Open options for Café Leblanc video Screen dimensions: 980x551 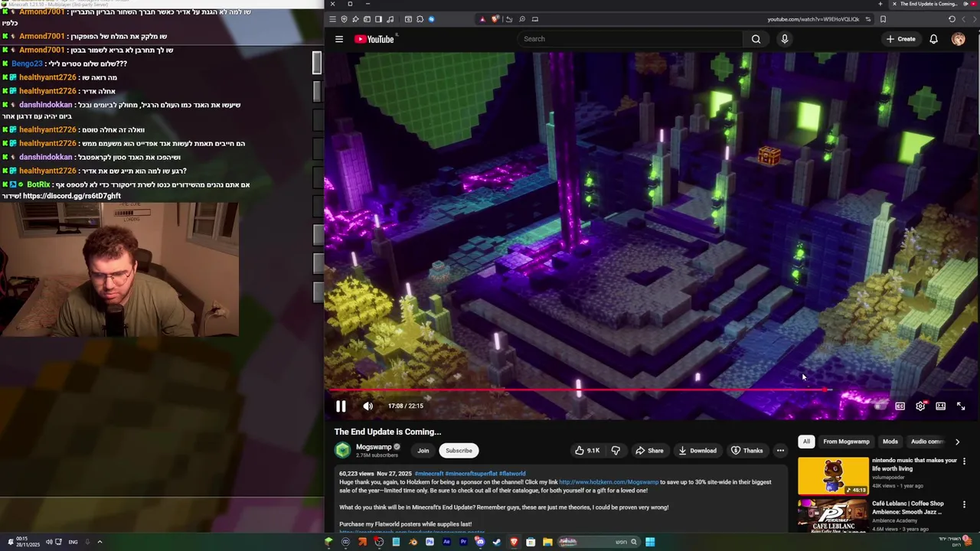click(x=964, y=504)
